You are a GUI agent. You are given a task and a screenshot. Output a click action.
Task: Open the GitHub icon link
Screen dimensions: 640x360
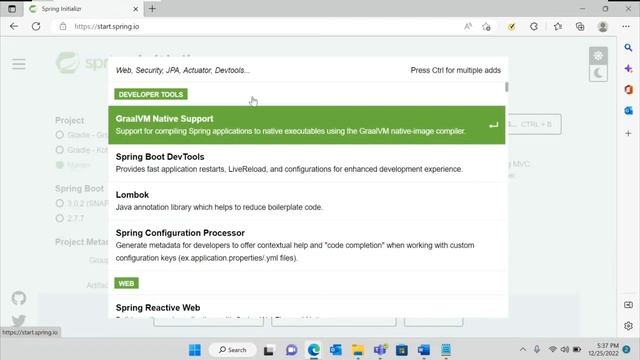(18, 298)
